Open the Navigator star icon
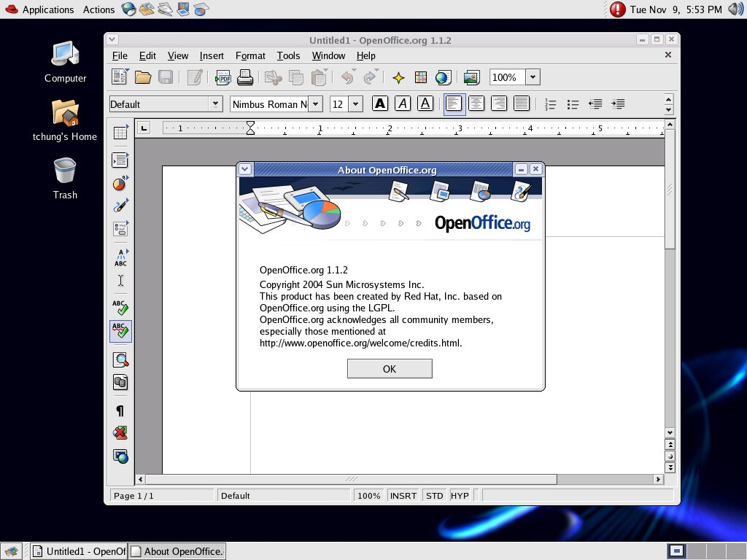Screen dimensions: 747x560 398,77
